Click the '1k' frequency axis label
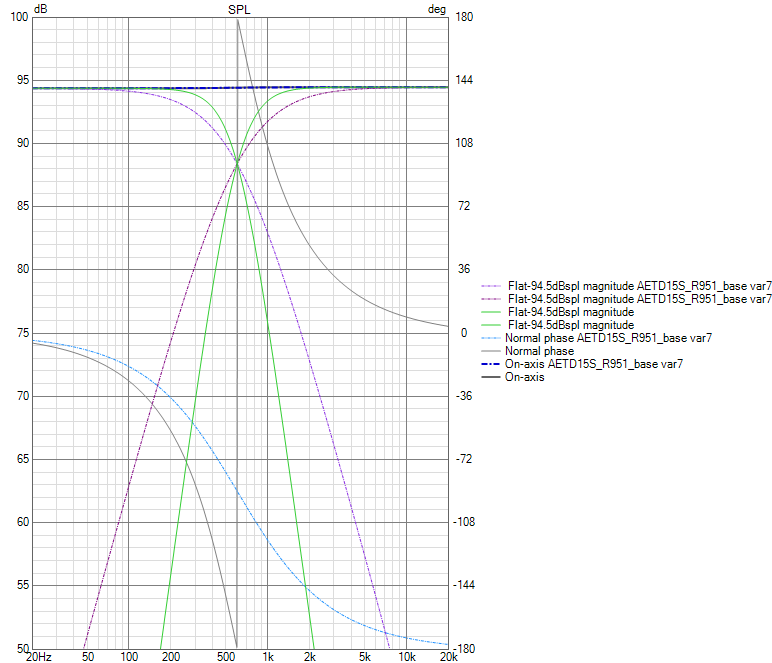Screen dimensions: 772x663 point(268,657)
